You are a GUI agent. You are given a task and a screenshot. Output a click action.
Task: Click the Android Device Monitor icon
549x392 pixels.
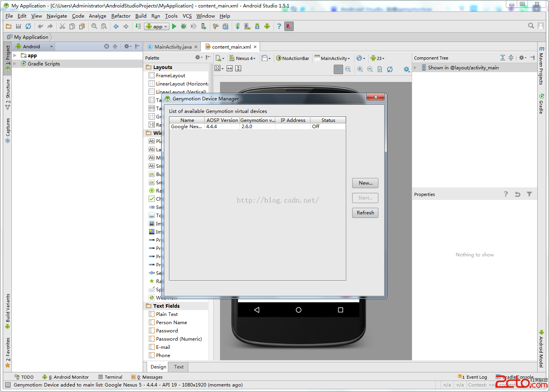click(x=267, y=26)
